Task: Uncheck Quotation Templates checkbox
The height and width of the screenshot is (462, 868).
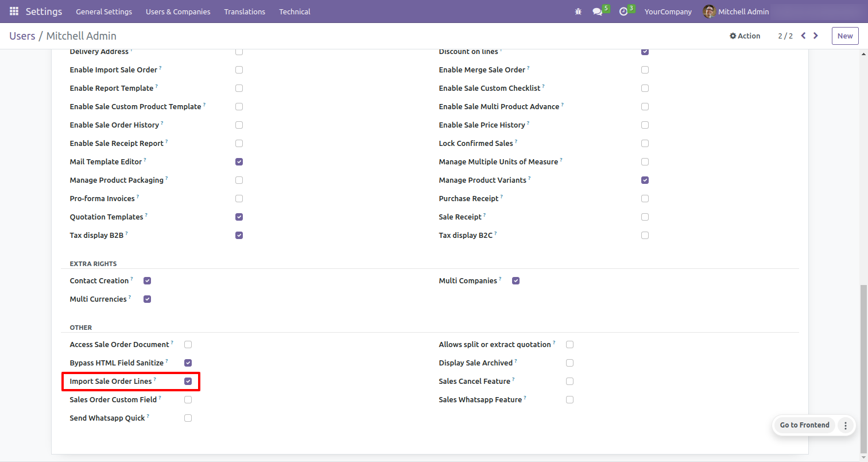Action: (x=239, y=217)
